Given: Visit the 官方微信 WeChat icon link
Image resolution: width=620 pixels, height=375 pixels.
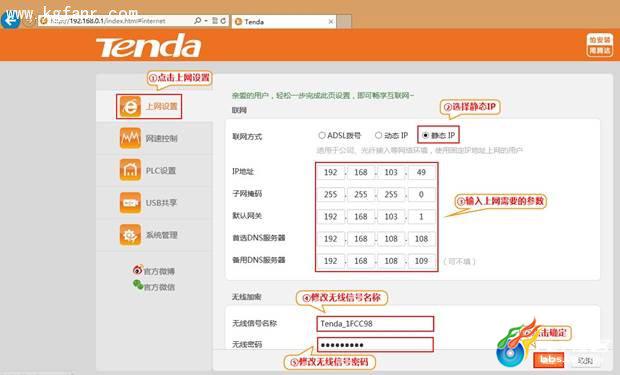Looking at the screenshot, I should tap(138, 285).
